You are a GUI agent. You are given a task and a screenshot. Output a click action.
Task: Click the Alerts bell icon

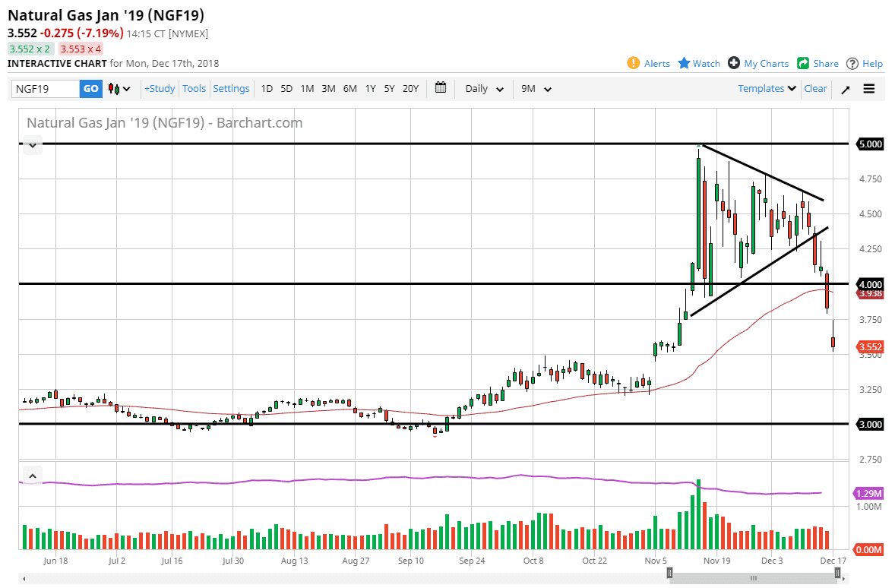(x=634, y=63)
